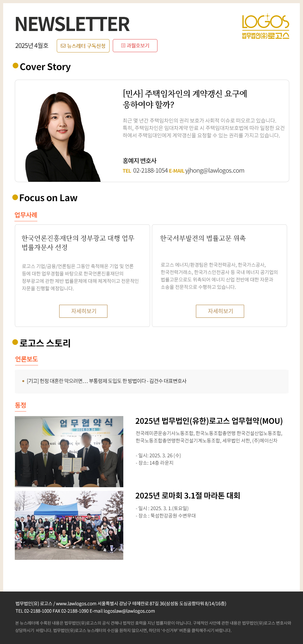Screen dimensions: 303x644
Task: Subscribe via 뉴스레터 구독신청 button
Action: (83, 46)
